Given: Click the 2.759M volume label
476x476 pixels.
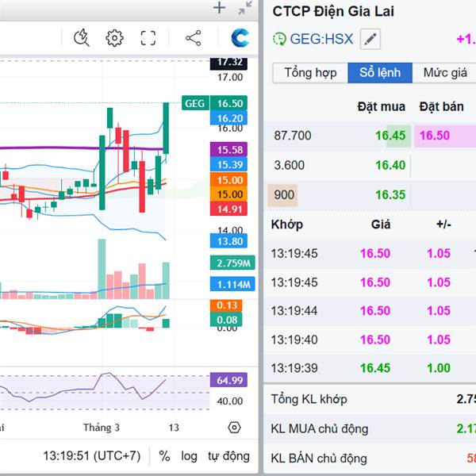Looking at the screenshot, I should 232,263.
